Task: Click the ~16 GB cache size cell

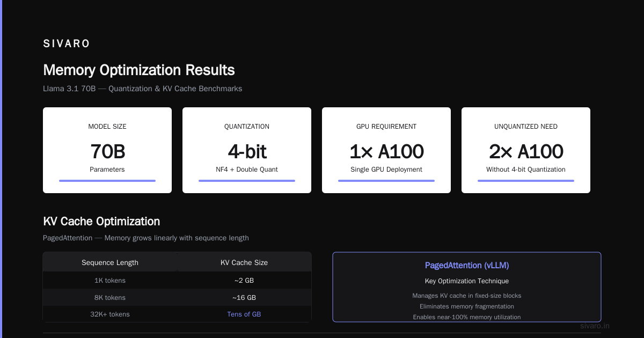Action: (244, 297)
